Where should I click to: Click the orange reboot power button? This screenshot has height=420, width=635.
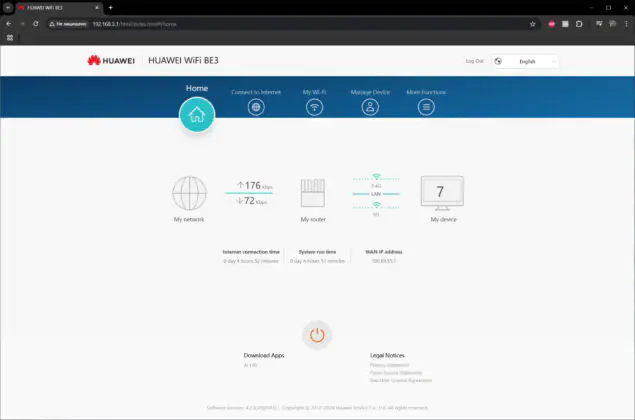[x=317, y=335]
